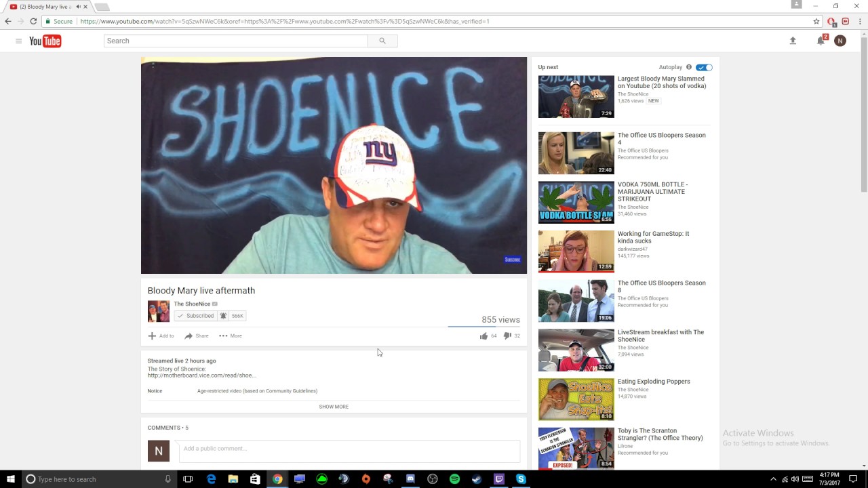Click the Streamed live 2 hours ago text

182,361
